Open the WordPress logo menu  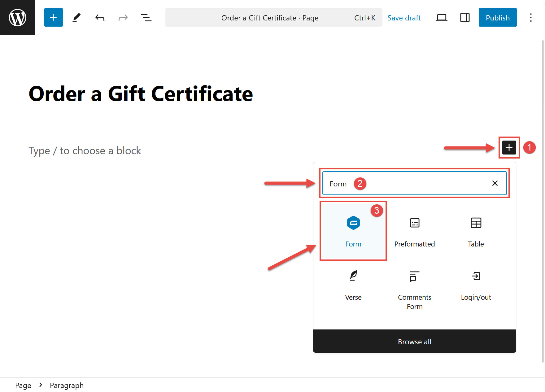tap(17, 17)
